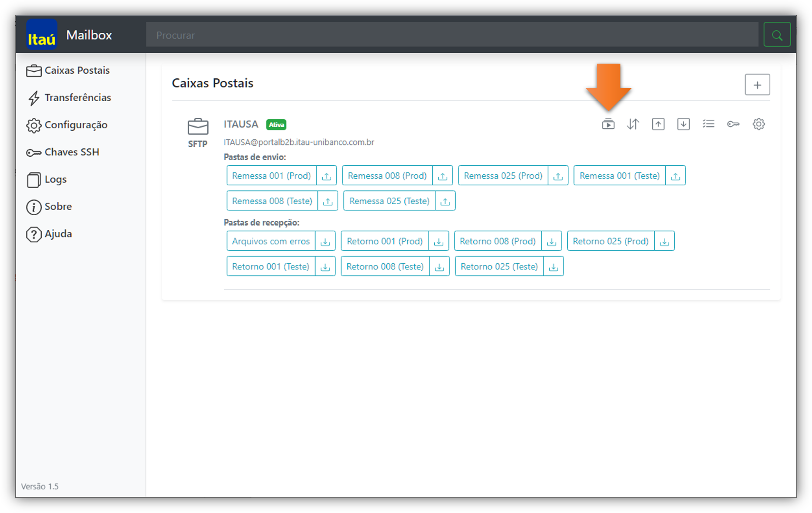Click upload icon next to Remessa 001 (Prod)
This screenshot has width=812, height=513.
326,176
